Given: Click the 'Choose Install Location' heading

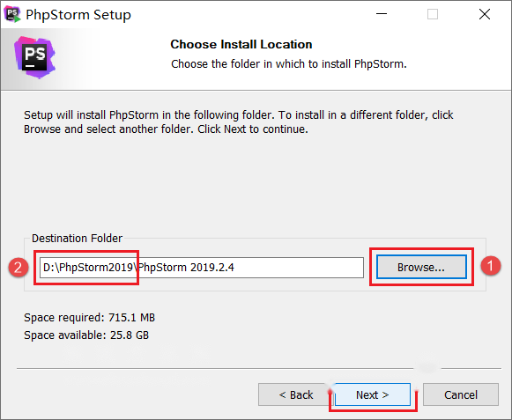Looking at the screenshot, I should click(241, 44).
